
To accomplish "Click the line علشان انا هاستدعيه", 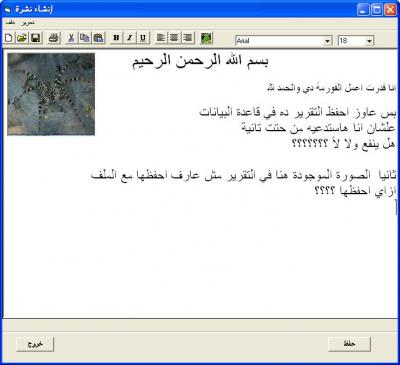I will (319, 128).
